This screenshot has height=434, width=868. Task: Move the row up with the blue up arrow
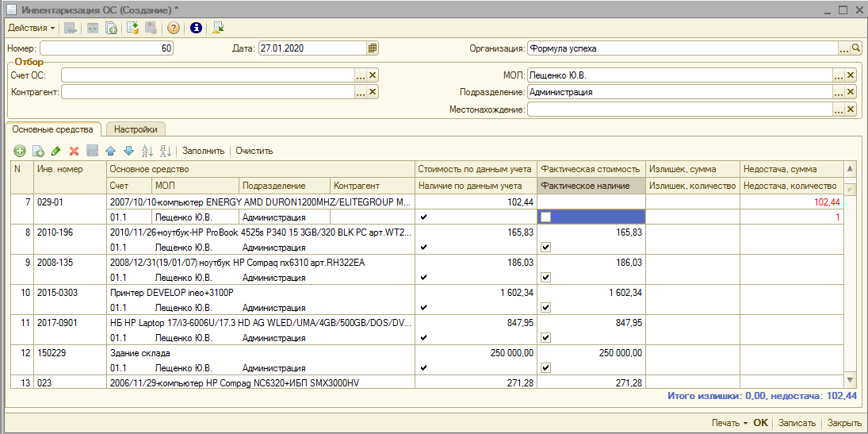click(110, 151)
